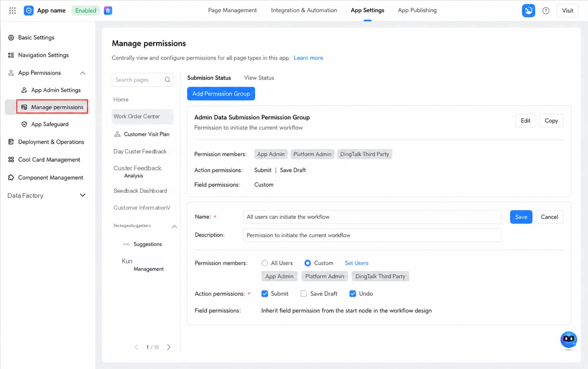Click the blue assistant icon near Visit
The width and height of the screenshot is (588, 369).
[x=528, y=11]
